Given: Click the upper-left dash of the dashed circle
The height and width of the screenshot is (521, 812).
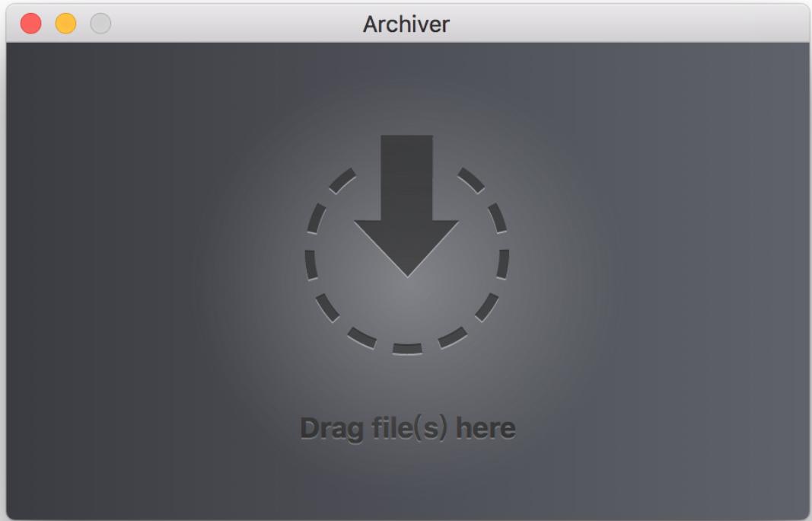Looking at the screenshot, I should (342, 181).
